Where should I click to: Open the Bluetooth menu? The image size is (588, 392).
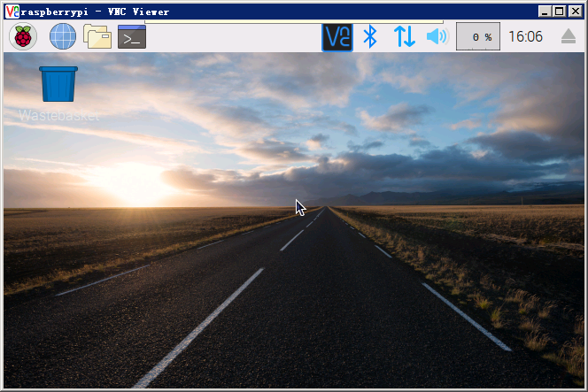click(370, 36)
